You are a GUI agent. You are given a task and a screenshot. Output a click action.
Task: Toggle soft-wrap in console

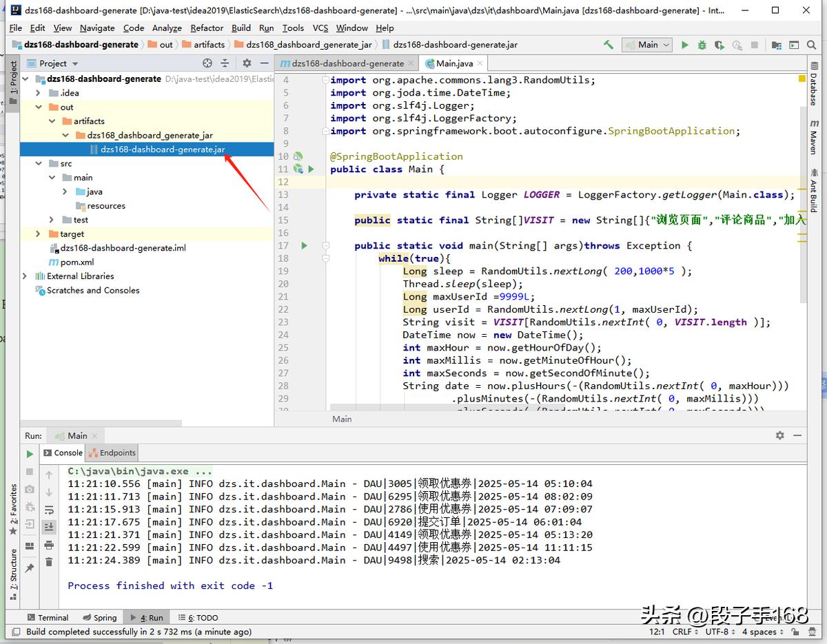pyautogui.click(x=49, y=510)
